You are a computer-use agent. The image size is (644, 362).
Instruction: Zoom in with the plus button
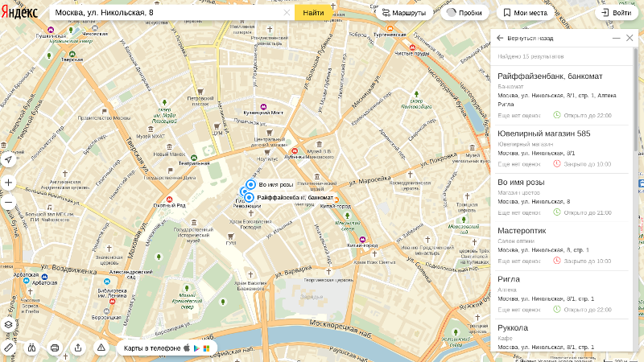click(x=8, y=183)
